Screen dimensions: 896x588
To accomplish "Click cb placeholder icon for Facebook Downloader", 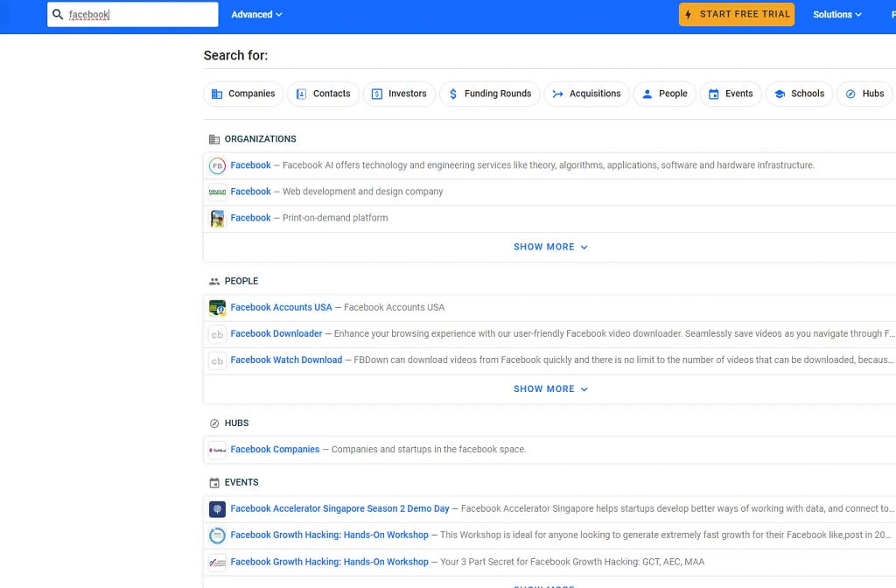I will pyautogui.click(x=217, y=334).
